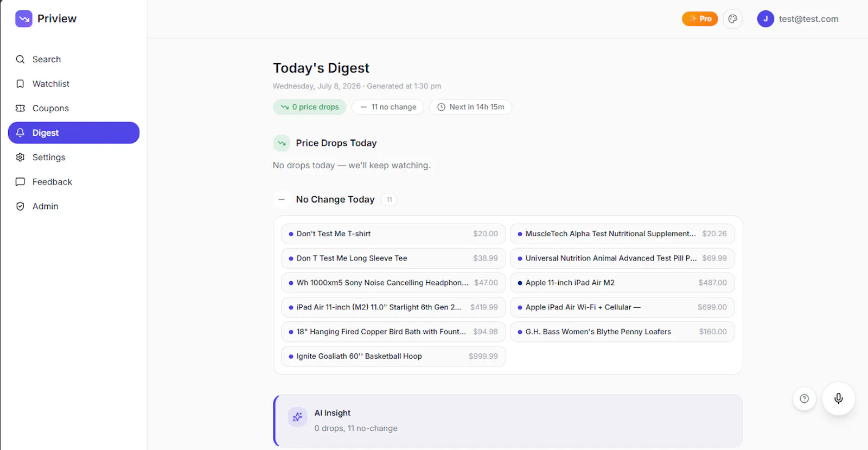Screen dimensions: 868x450
Task: Navigate to Admin
Action: coord(74,206)
